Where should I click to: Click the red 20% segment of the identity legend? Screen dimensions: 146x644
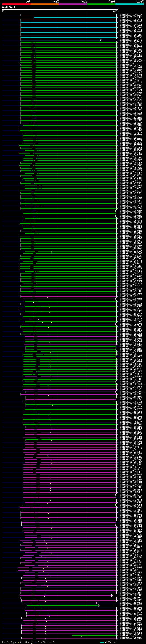pyautogui.click(x=16, y=4)
